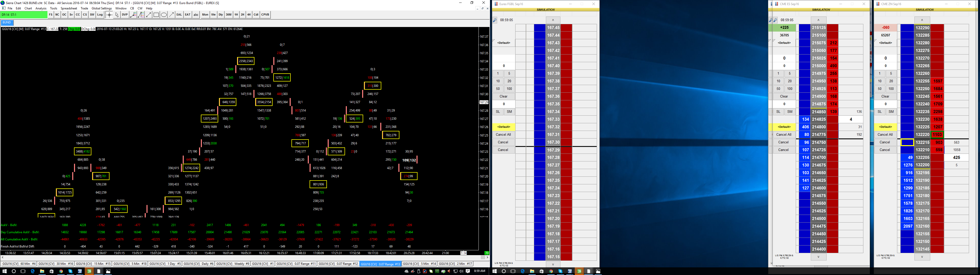Toggle Log scale toolbar button

click(x=100, y=15)
